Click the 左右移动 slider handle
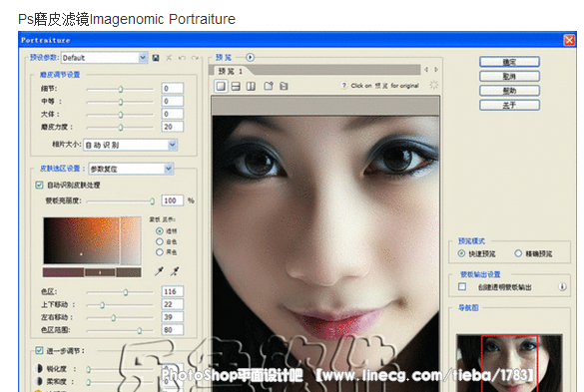The width and height of the screenshot is (584, 392). tap(114, 317)
